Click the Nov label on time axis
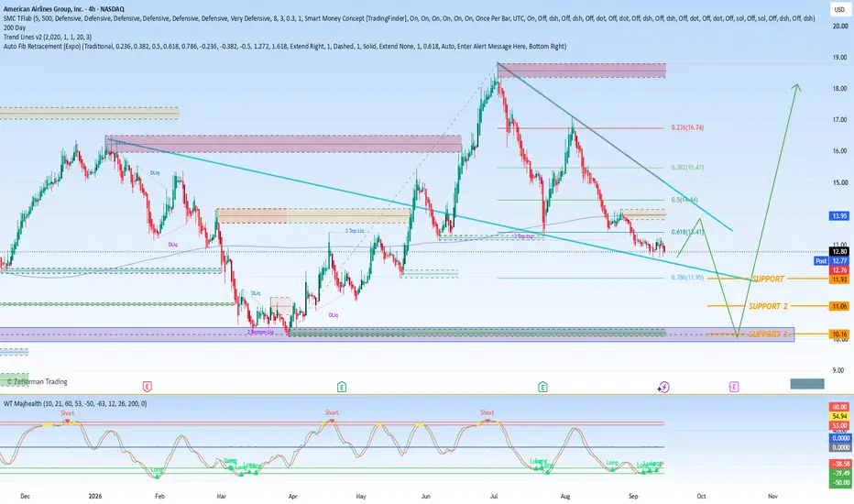Screen dimensions: 854x504 [772, 496]
